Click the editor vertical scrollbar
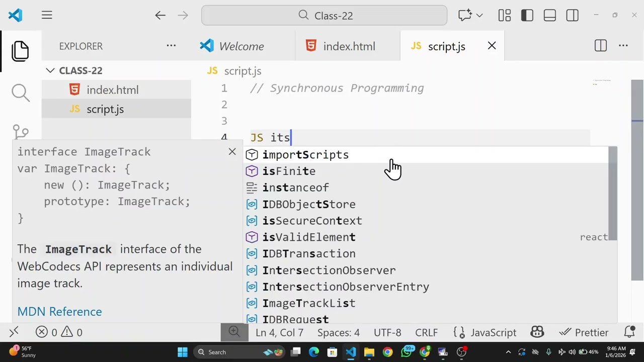 pyautogui.click(x=637, y=180)
